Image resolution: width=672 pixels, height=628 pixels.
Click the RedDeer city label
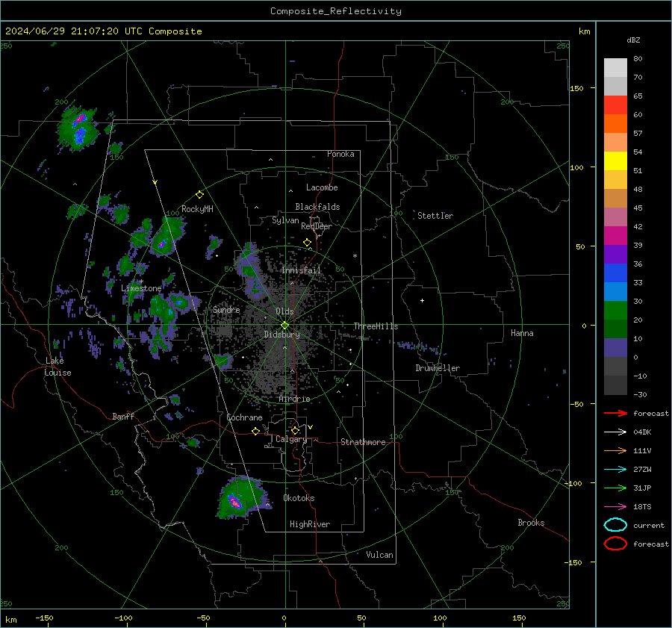pos(317,226)
